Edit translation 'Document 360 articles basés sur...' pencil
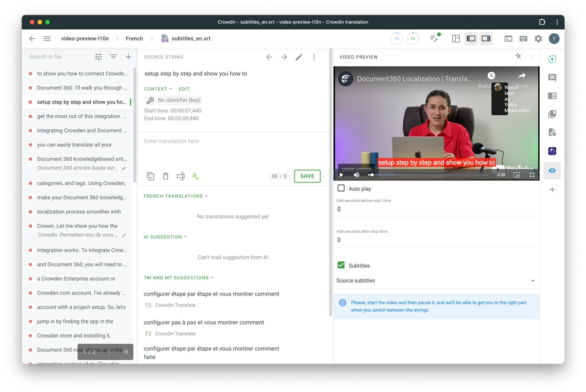Viewport: 586px width, 392px height. (x=124, y=168)
